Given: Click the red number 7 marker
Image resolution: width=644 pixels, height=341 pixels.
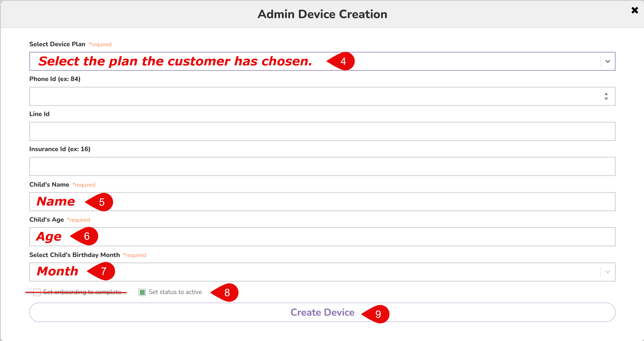Looking at the screenshot, I should coord(104,271).
